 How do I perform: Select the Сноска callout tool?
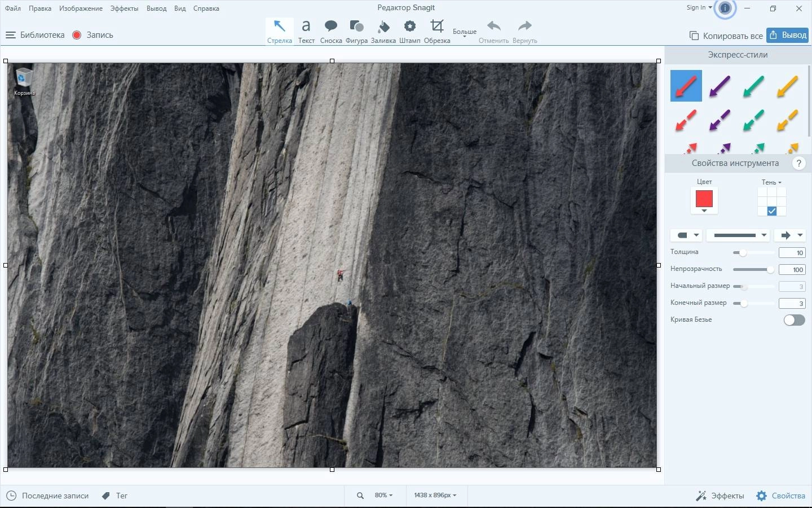coord(331,31)
